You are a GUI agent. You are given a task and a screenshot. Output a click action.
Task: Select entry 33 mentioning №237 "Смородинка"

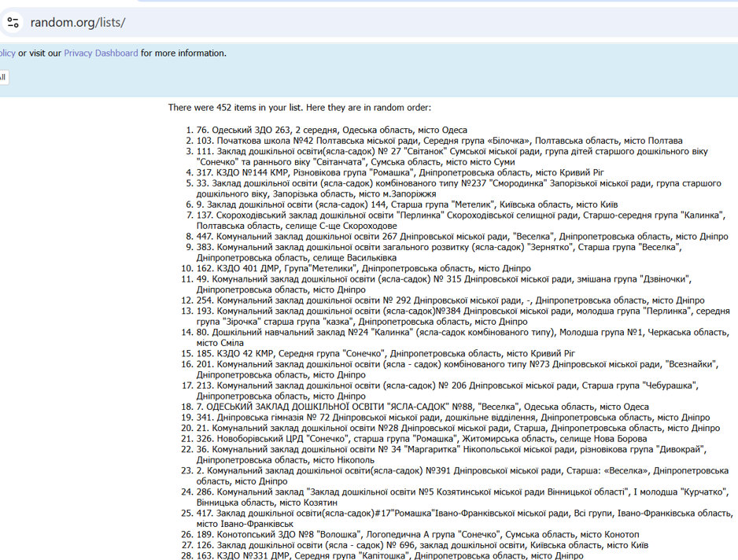pos(459,189)
